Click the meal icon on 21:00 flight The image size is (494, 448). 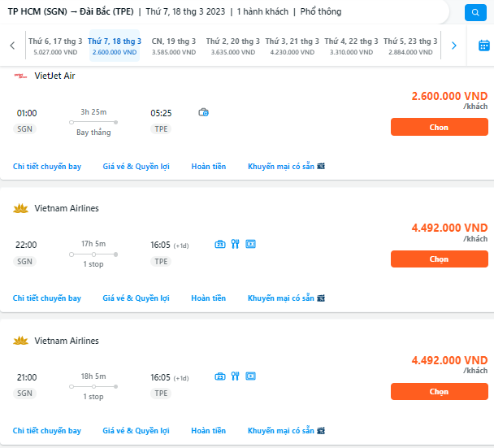coord(235,376)
